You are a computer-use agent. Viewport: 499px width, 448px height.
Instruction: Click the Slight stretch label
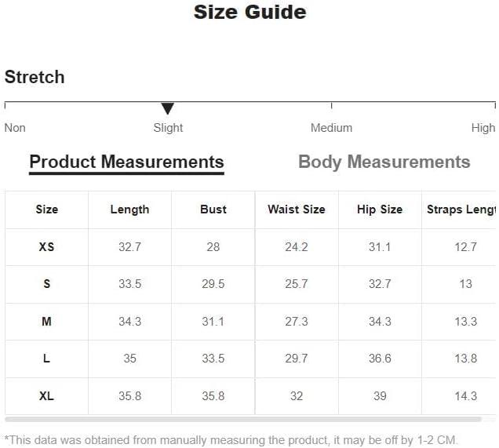click(168, 128)
